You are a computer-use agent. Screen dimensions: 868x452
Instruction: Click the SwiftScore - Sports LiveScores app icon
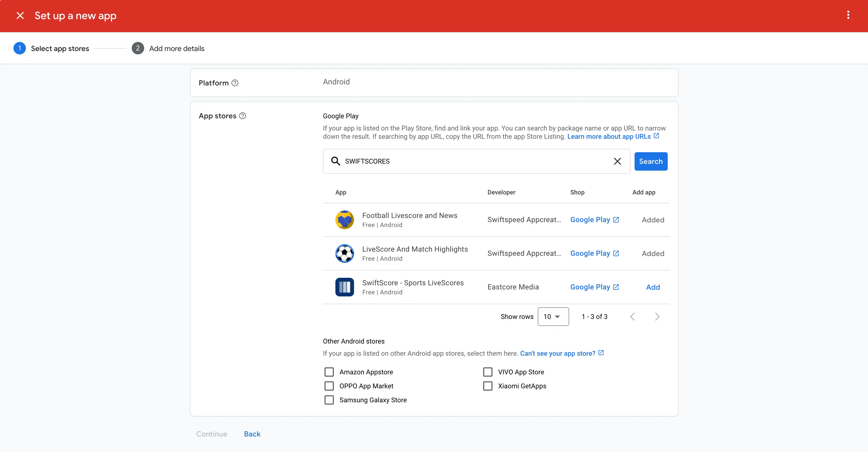coord(344,287)
